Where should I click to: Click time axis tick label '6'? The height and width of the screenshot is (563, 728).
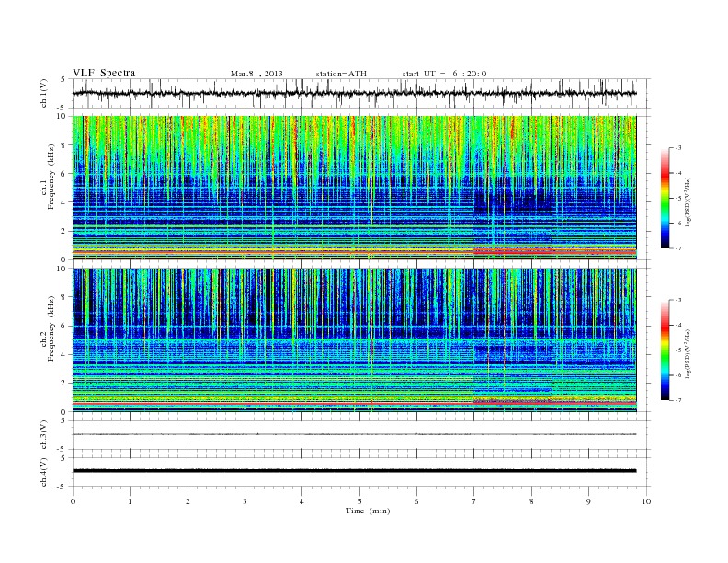[417, 501]
